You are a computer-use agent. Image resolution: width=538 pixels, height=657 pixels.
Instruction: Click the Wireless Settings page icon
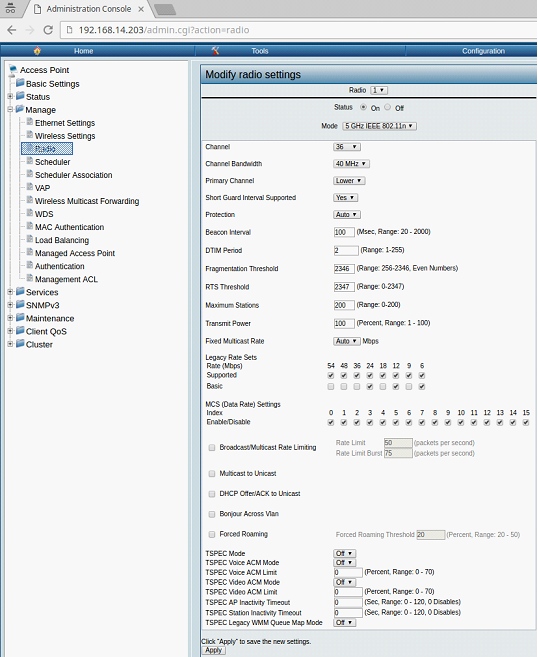[30, 135]
